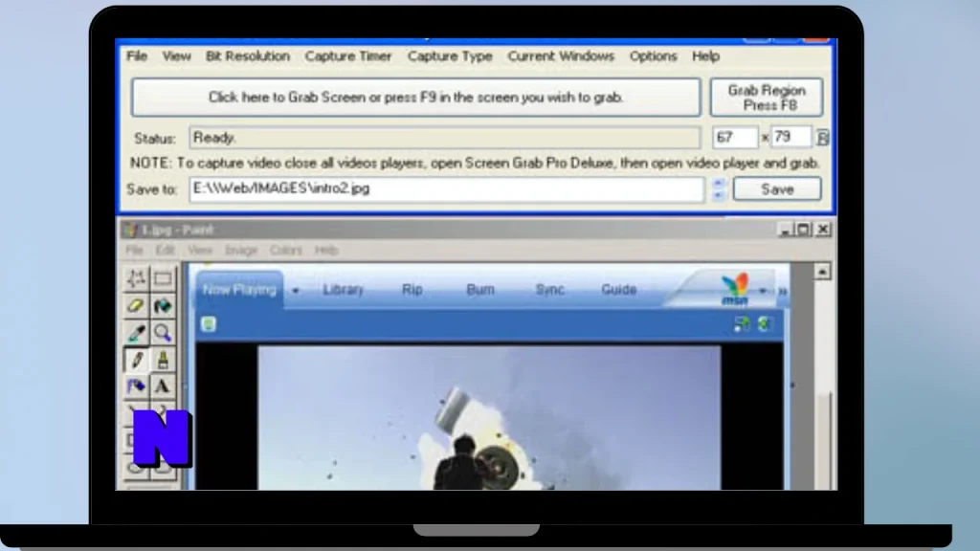Viewport: 980px width, 551px height.
Task: Open the View menu in Screen Grab Pro
Action: [x=177, y=56]
